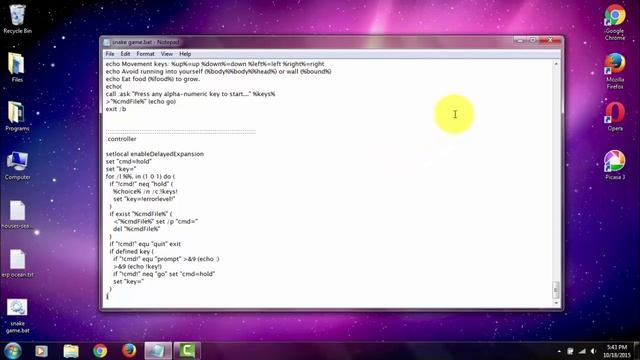Switch to Camtasia recorder in taskbar

[x=187, y=351]
